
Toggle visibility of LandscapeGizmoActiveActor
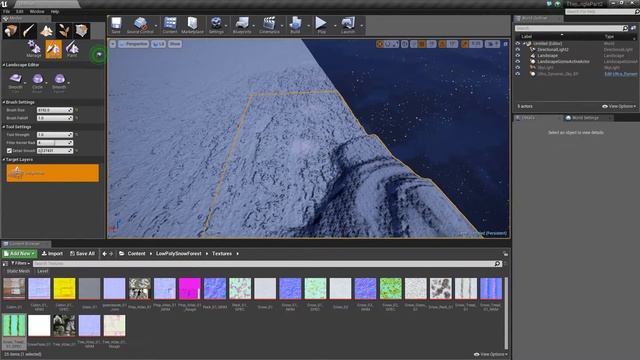(x=518, y=62)
